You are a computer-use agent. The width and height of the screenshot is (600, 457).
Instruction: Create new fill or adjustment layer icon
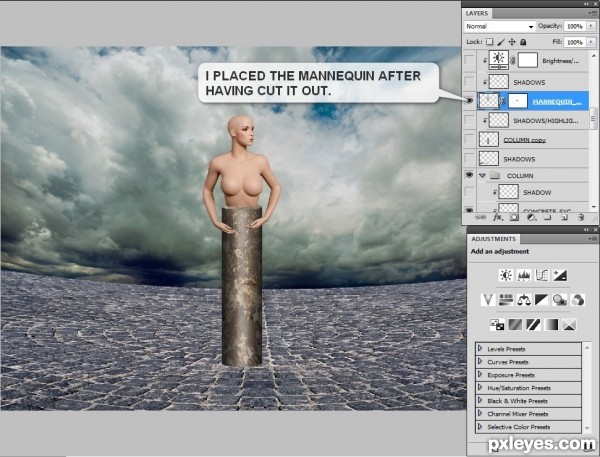tap(531, 217)
